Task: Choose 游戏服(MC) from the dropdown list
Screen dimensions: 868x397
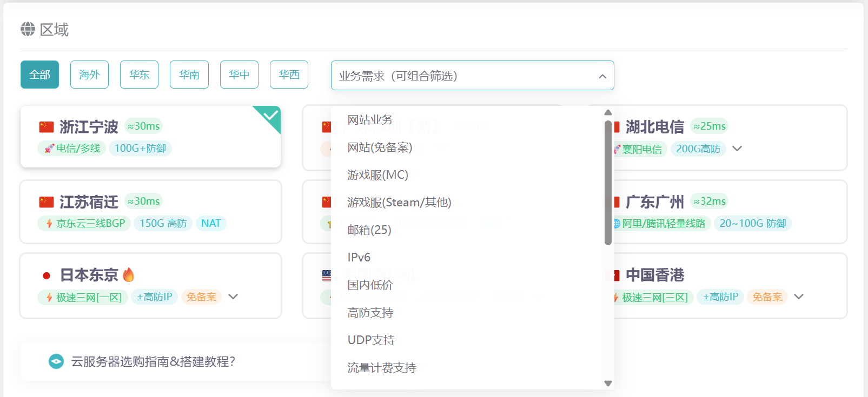Action: coord(377,175)
